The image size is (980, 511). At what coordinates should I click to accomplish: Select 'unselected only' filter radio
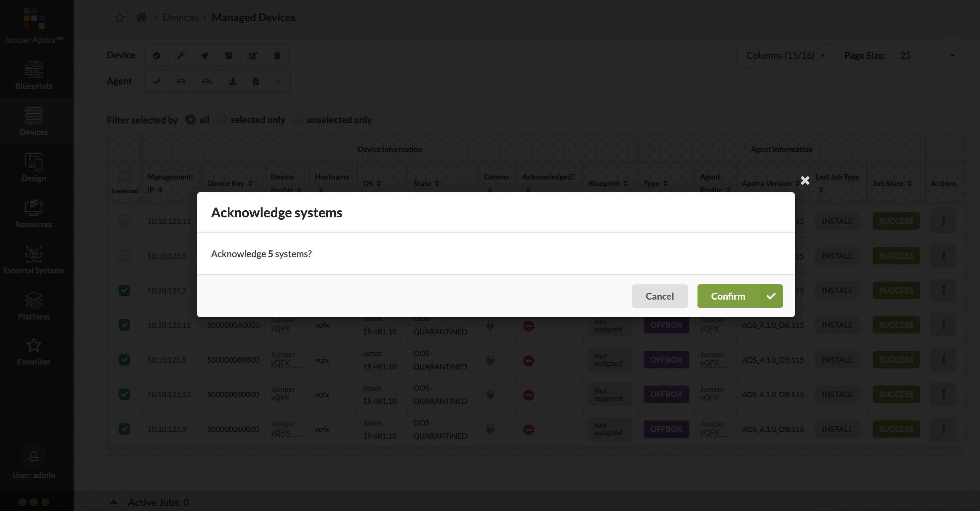[298, 120]
